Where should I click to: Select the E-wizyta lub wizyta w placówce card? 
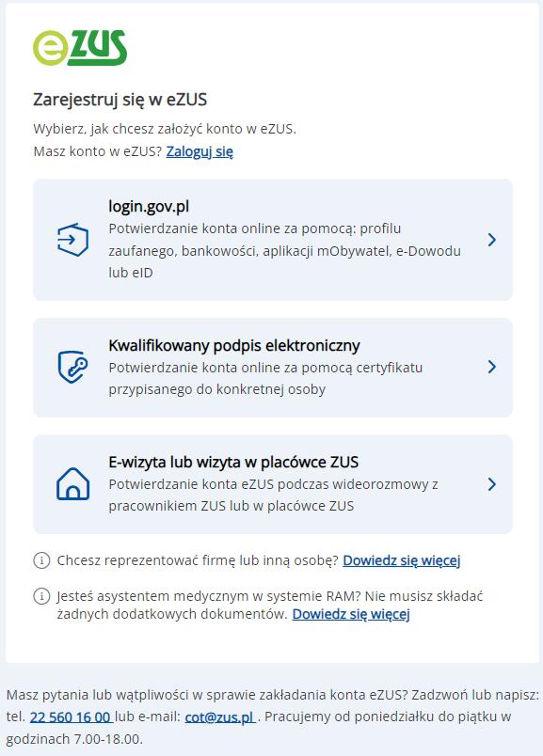273,485
